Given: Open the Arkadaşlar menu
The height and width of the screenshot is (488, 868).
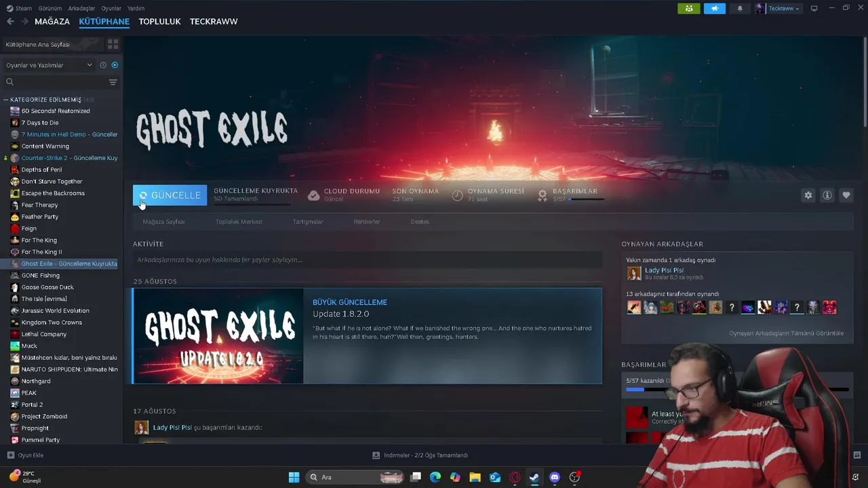Looking at the screenshot, I should (x=82, y=8).
